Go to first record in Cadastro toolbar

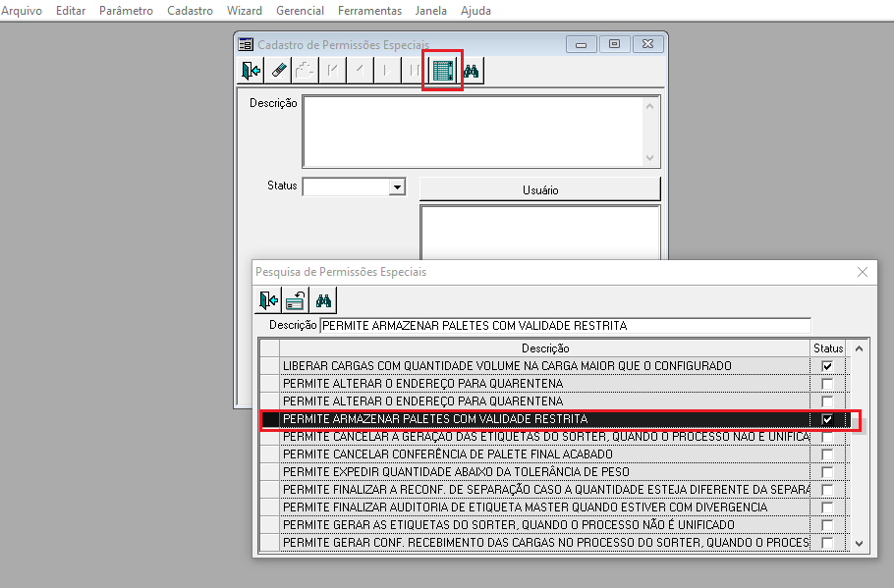(332, 71)
